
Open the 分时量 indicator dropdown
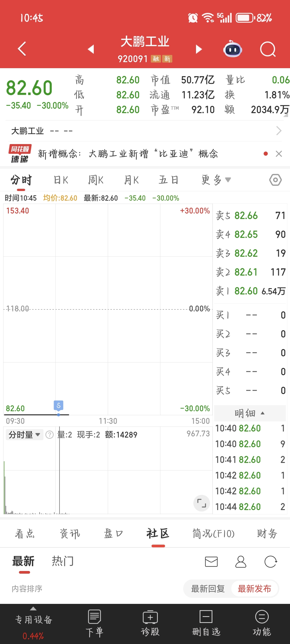pos(24,435)
